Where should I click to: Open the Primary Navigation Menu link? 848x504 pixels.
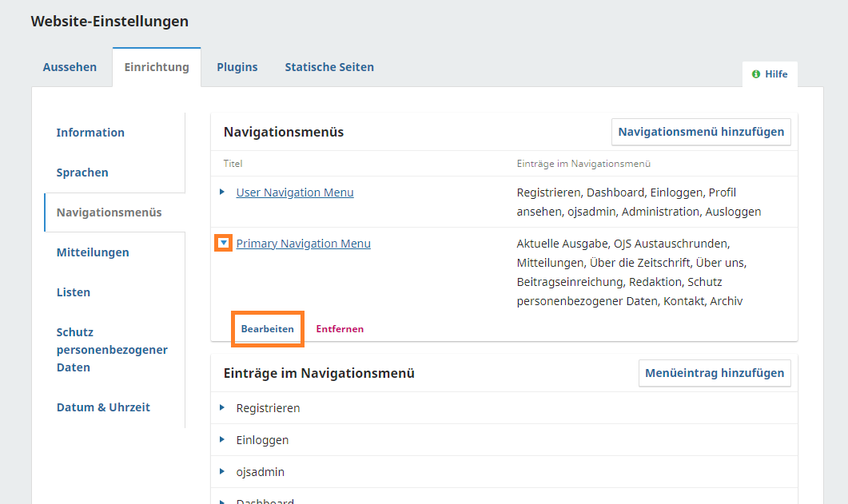(x=304, y=244)
